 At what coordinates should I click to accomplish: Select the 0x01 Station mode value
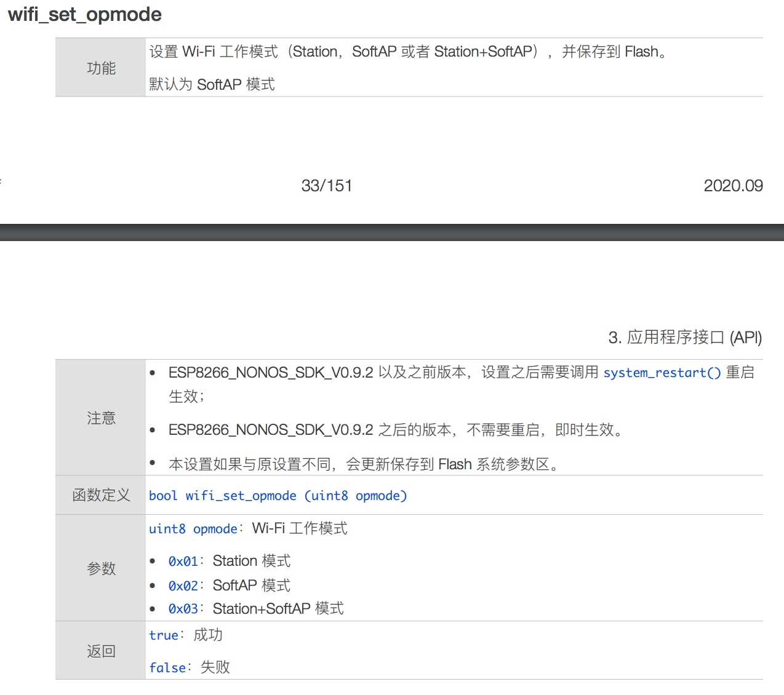coord(183,562)
